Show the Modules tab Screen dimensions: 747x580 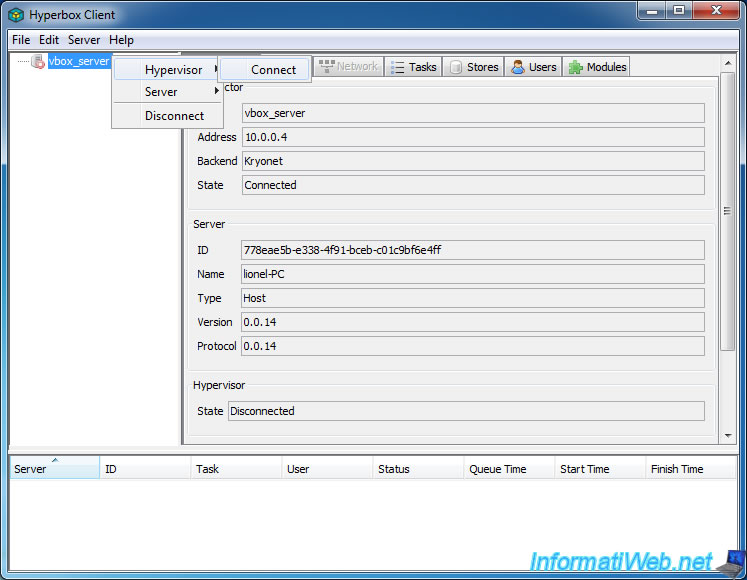click(x=597, y=67)
